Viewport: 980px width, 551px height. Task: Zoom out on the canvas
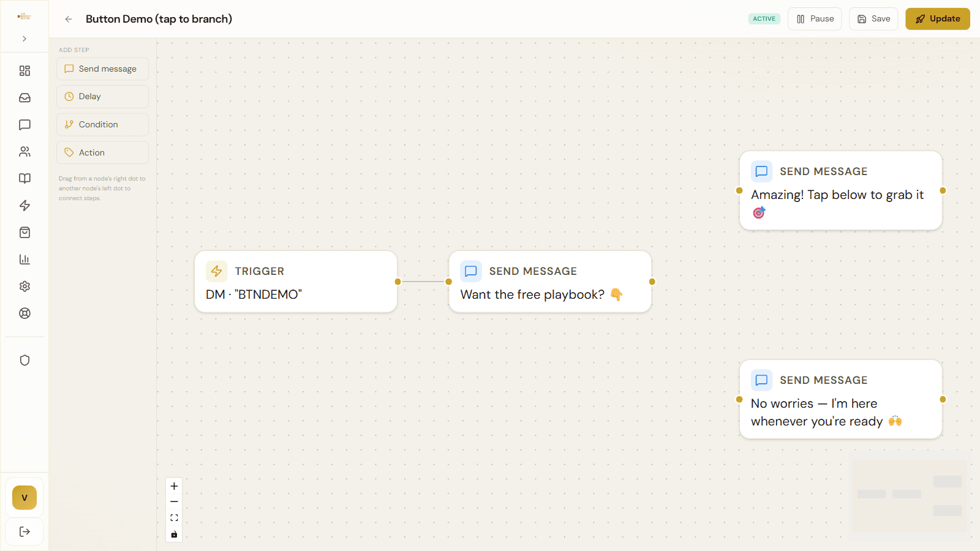point(174,502)
